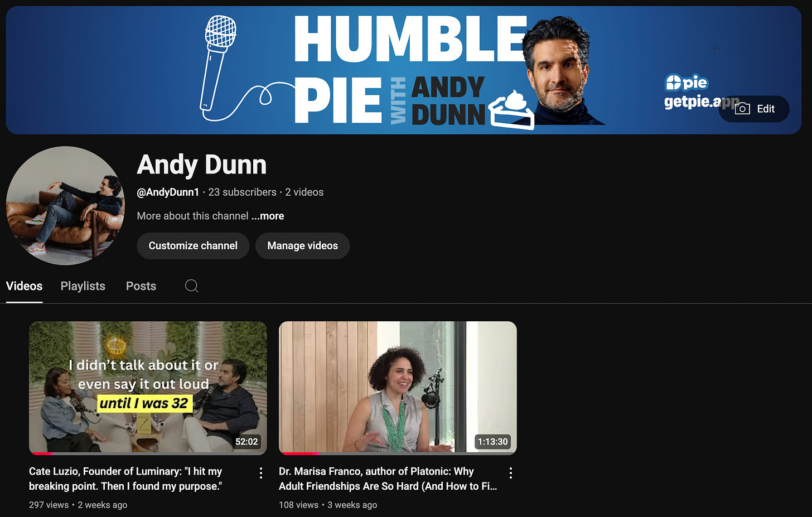Viewport: 812px width, 517px height.
Task: Open options menu for Cate Luzio video
Action: point(261,473)
